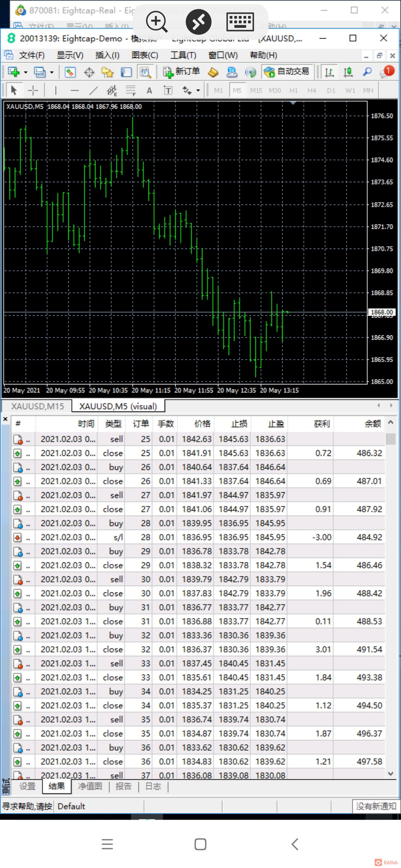
Task: Expand the New Chart dropdown arrow
Action: click(26, 72)
